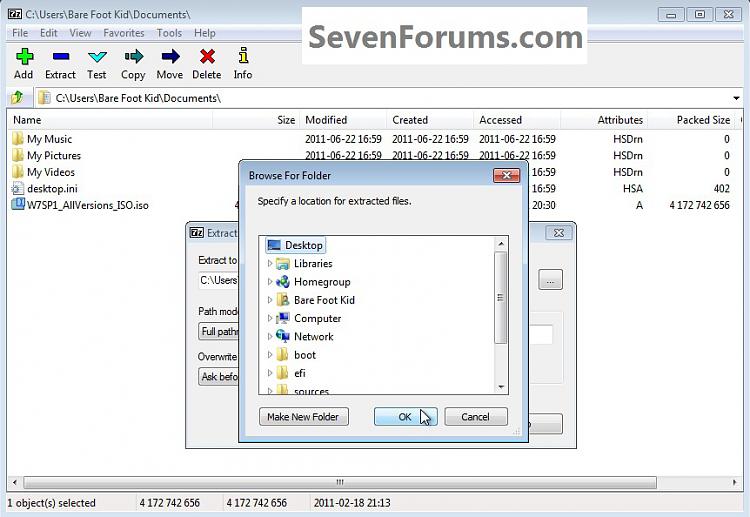The width and height of the screenshot is (750, 517).
Task: Close the Browse For Folder dialog
Action: click(507, 176)
